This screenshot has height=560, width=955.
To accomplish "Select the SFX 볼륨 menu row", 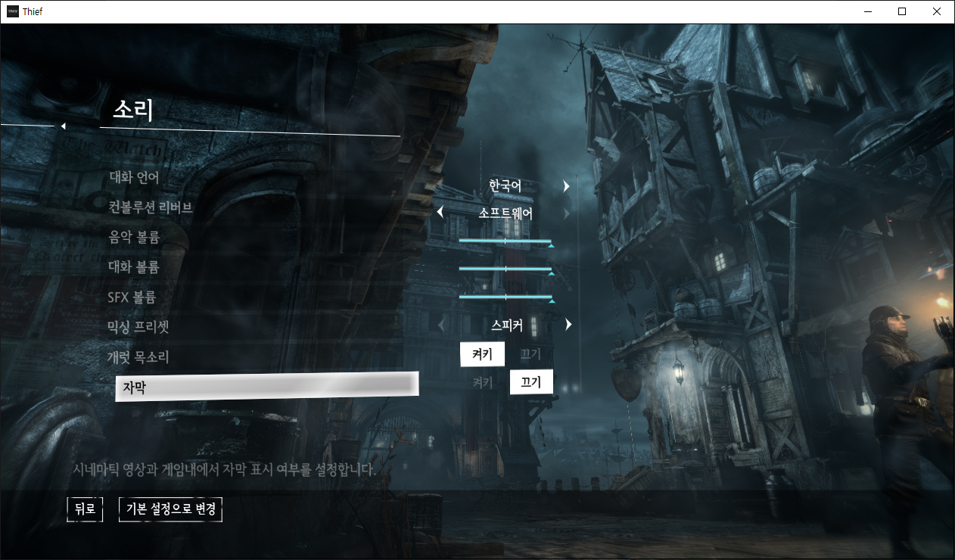I will pos(132,297).
